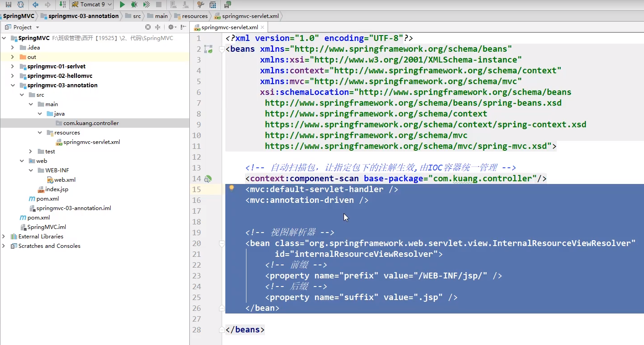The height and width of the screenshot is (345, 644).
Task: Click the locate scroll-from-source target icon
Action: click(148, 27)
